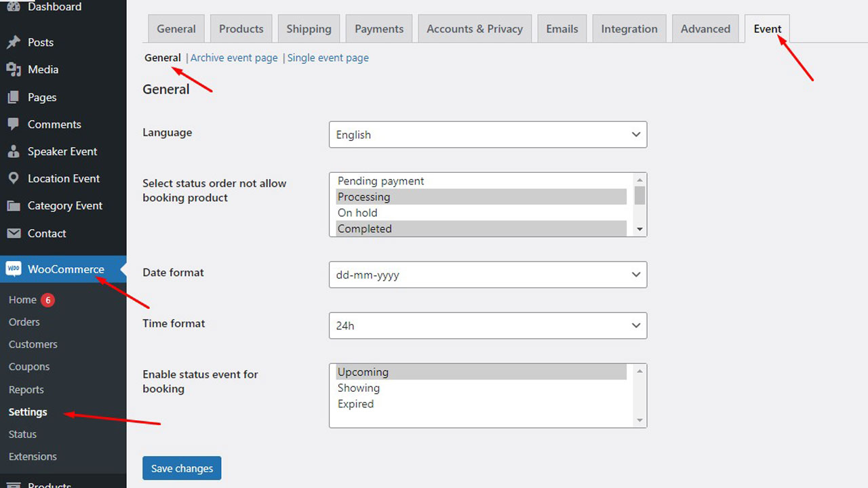Select the Speaker Event person icon
Screen dimensions: 868x488
pos(14,151)
